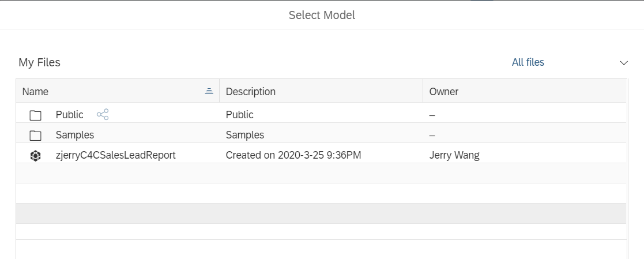Click the zjerryC4CSalesLeadReport model cube icon
Screen dimensions: 644x259
coord(35,156)
